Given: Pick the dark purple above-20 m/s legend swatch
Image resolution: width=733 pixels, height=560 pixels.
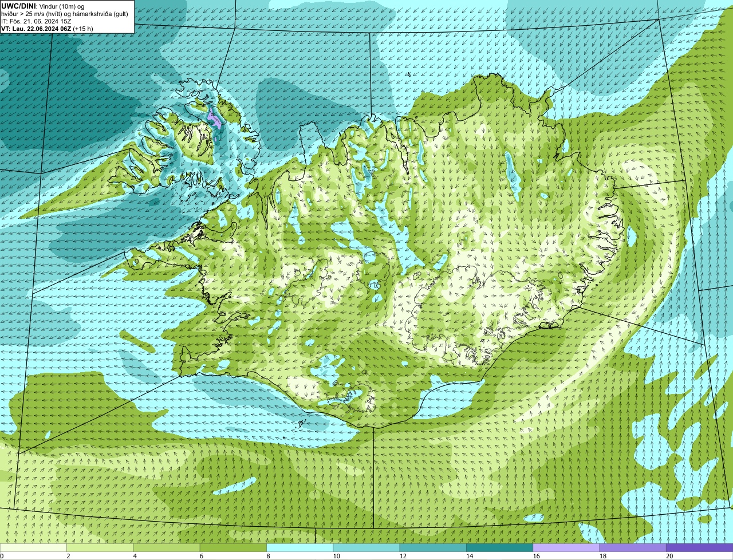Looking at the screenshot, I should click(x=700, y=548).
